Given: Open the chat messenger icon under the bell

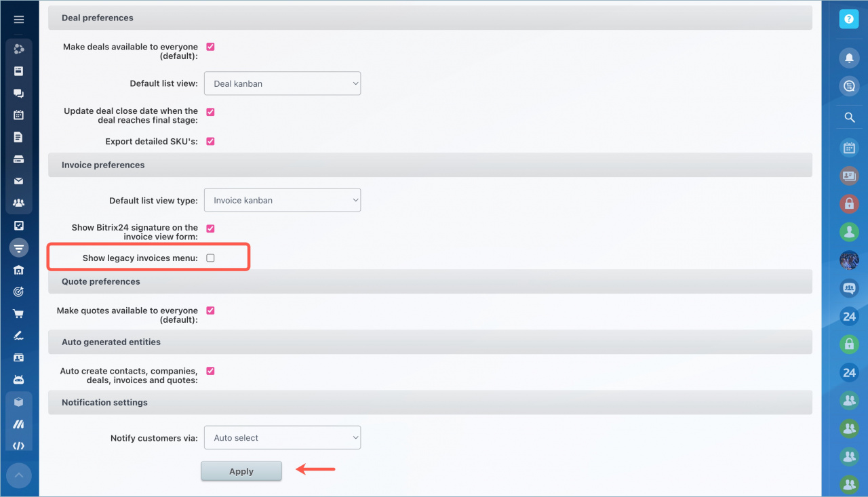Looking at the screenshot, I should point(849,86).
